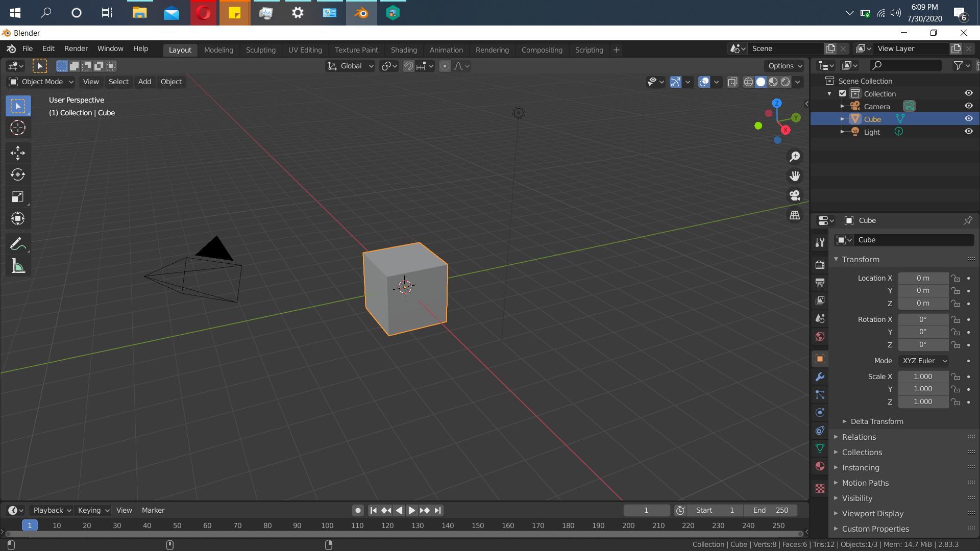This screenshot has width=980, height=551.
Task: Open the viewport Add menu
Action: 144,82
